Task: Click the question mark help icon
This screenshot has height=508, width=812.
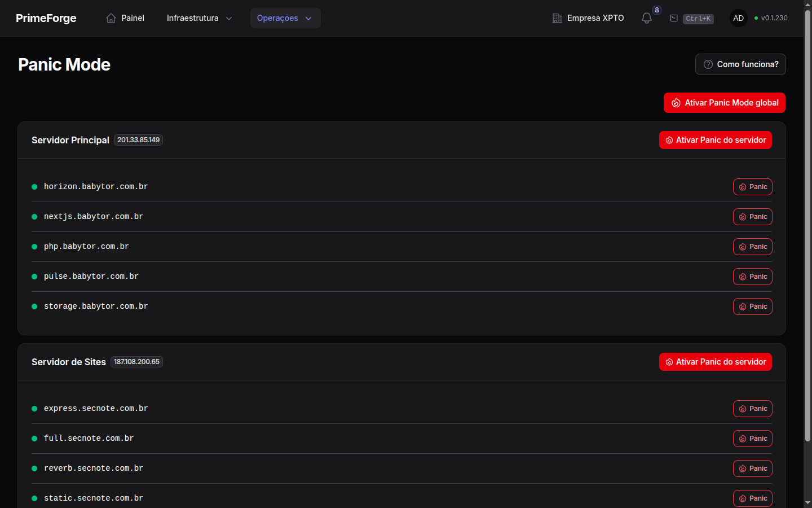Action: tap(708, 64)
